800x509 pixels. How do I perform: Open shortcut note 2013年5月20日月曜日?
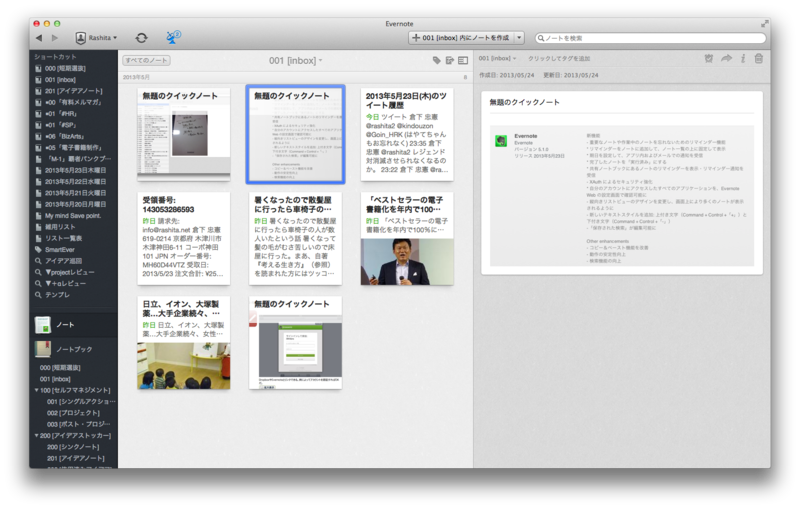[x=75, y=204]
